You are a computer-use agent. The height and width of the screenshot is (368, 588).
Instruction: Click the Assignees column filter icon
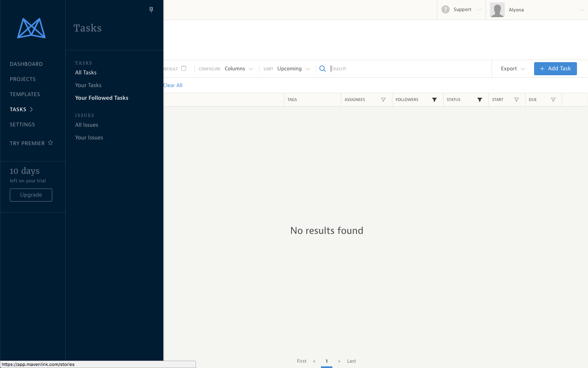coord(383,100)
